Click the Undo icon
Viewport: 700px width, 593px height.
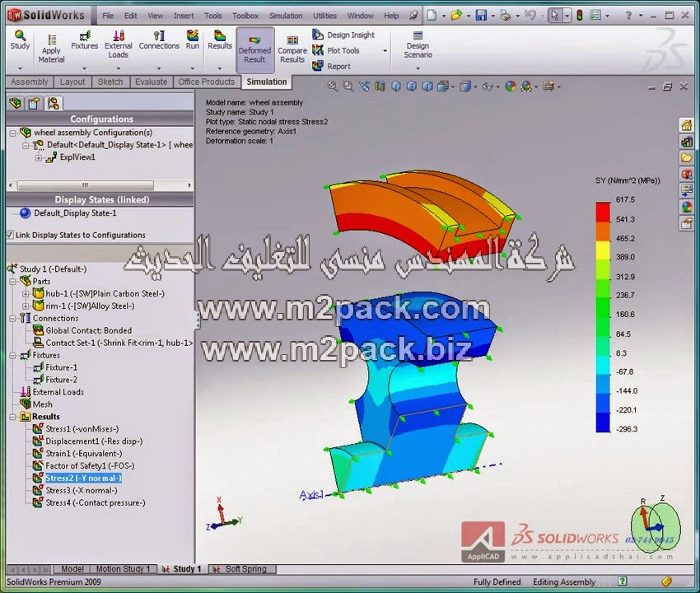click(x=530, y=16)
